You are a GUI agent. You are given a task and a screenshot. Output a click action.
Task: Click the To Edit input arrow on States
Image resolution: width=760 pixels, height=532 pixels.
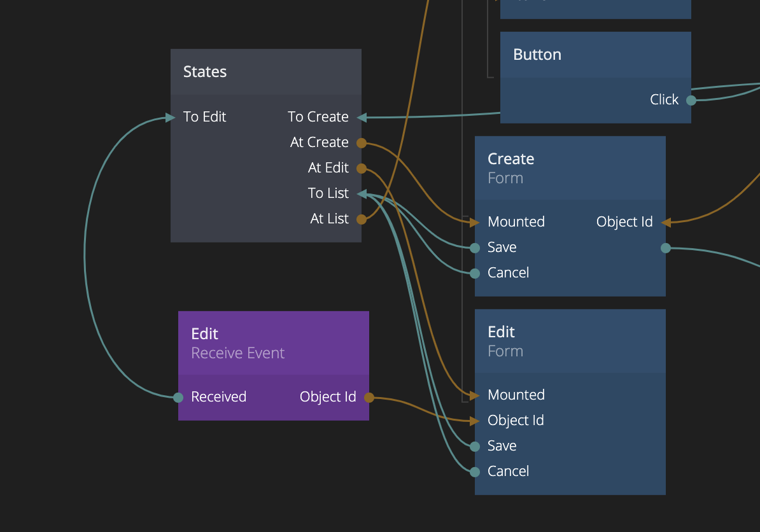pos(170,118)
